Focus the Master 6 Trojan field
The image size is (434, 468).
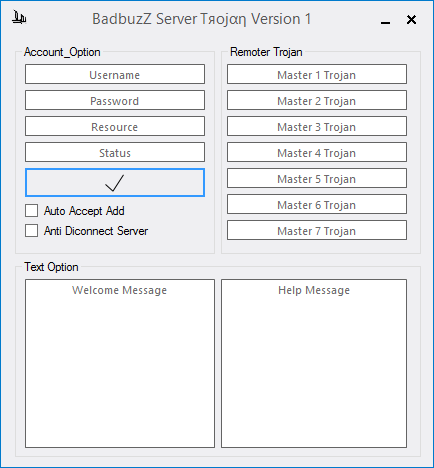coord(317,204)
